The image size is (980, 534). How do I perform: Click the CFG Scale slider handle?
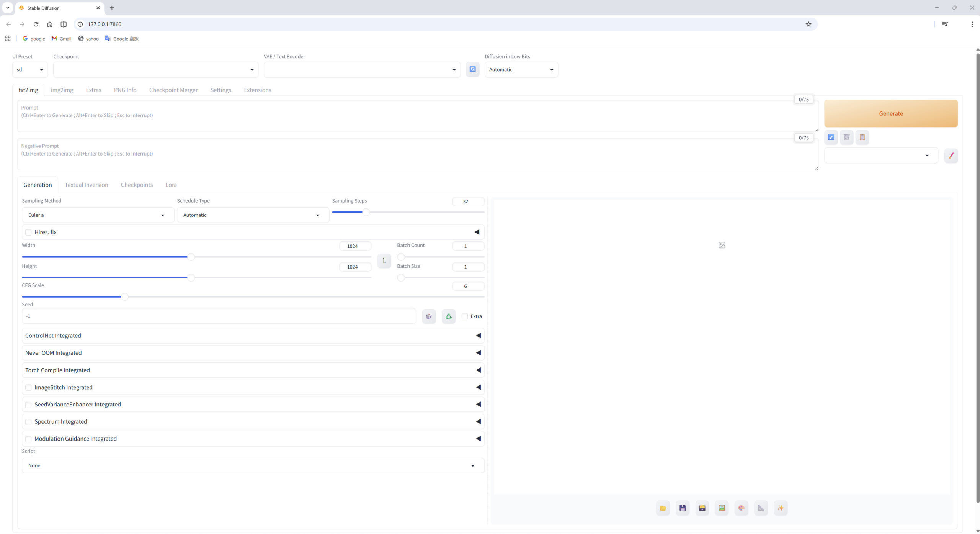(124, 296)
